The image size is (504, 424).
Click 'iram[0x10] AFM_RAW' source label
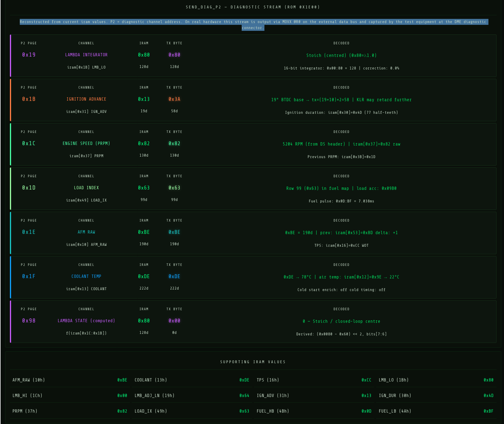(86, 245)
